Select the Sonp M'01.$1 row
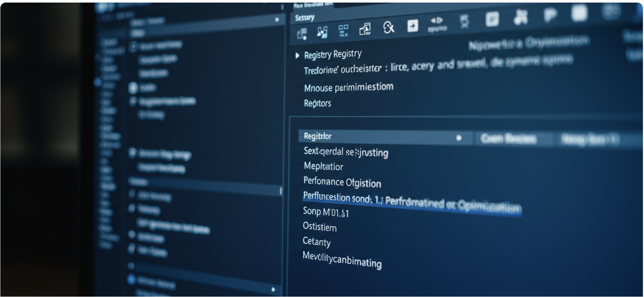644x297 pixels. 326,212
